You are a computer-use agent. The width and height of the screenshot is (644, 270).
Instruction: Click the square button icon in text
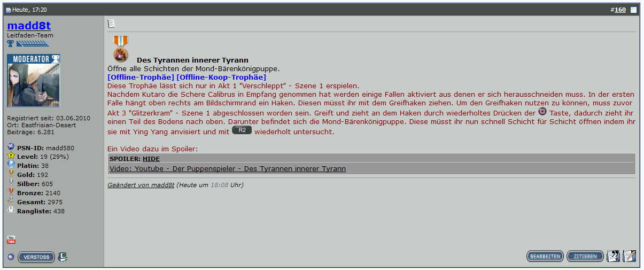pos(542,112)
